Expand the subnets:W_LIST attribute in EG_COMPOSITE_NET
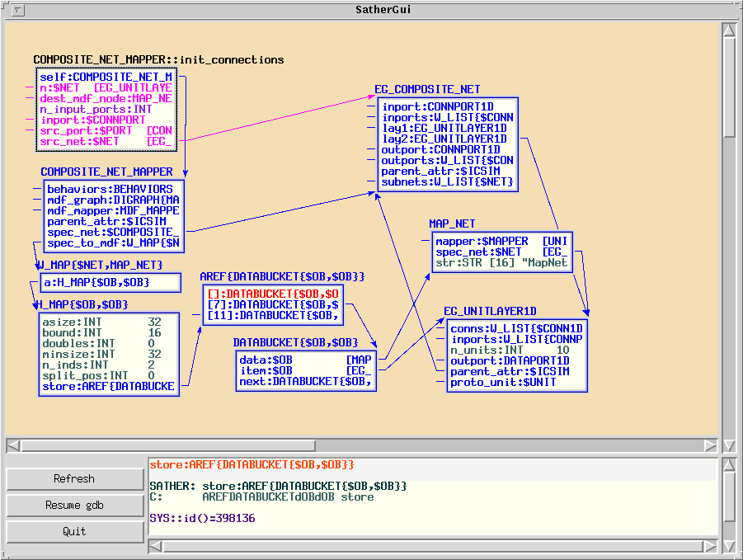 pos(447,181)
